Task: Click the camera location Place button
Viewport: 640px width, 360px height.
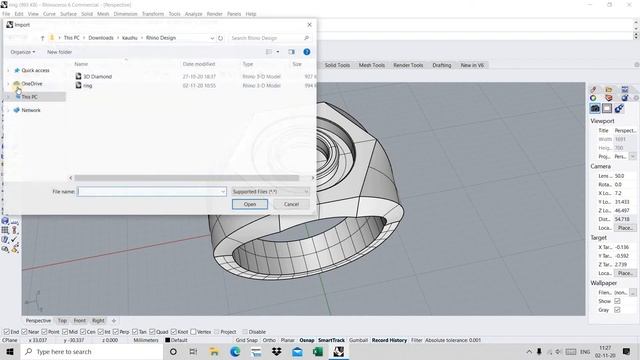Action: point(625,228)
